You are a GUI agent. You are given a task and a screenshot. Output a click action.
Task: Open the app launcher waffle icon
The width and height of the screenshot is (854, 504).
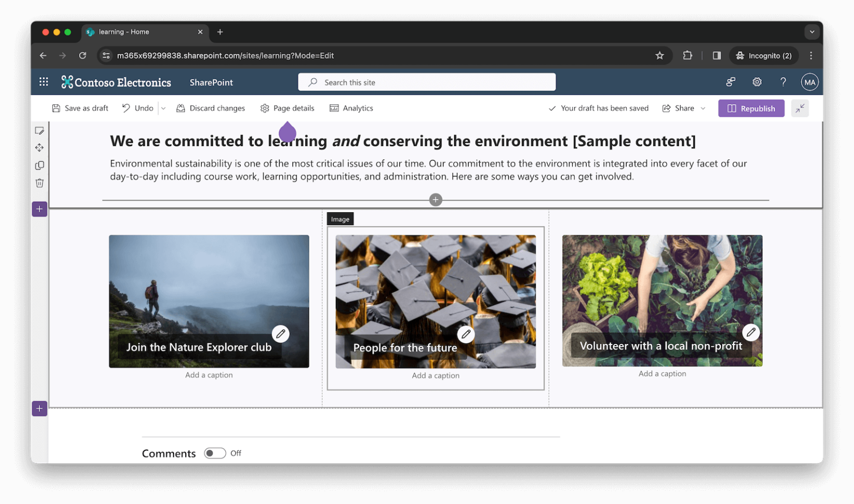coord(43,82)
